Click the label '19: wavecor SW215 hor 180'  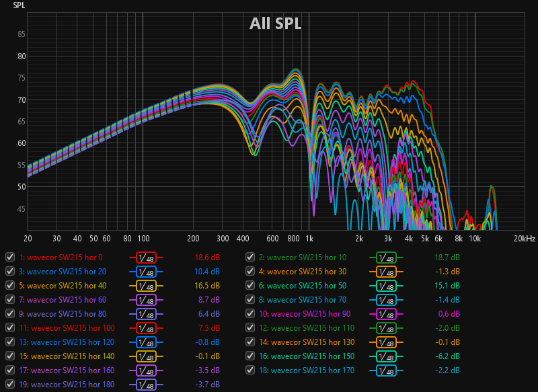pyautogui.click(x=67, y=385)
